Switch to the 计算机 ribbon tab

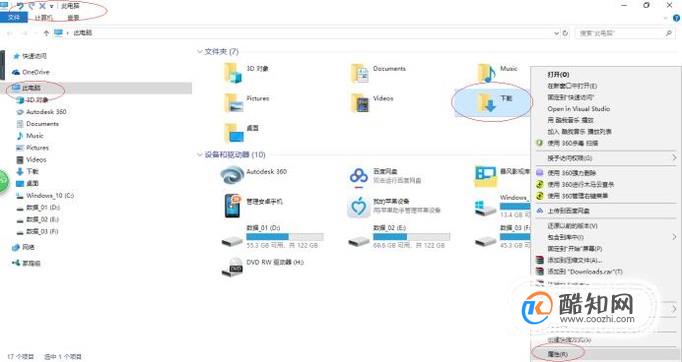coord(43,17)
